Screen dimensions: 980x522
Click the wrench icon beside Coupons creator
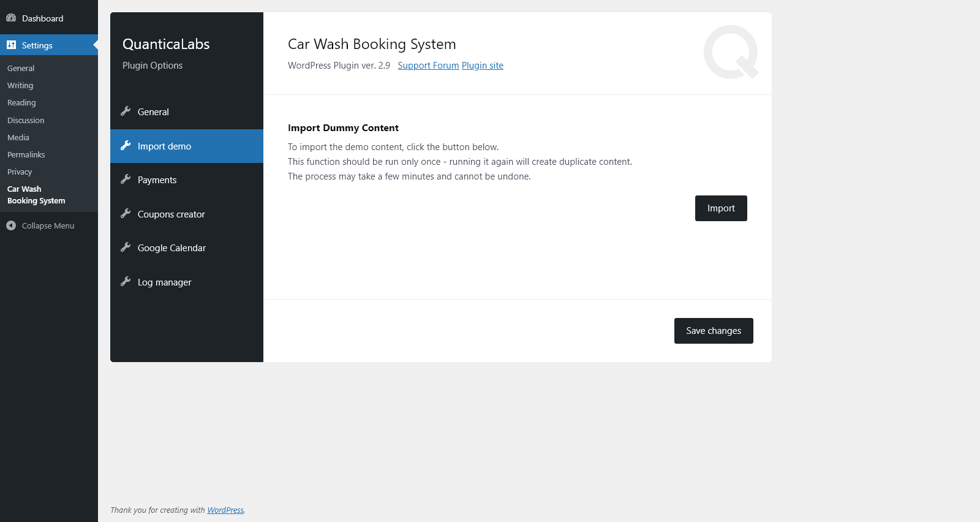126,214
